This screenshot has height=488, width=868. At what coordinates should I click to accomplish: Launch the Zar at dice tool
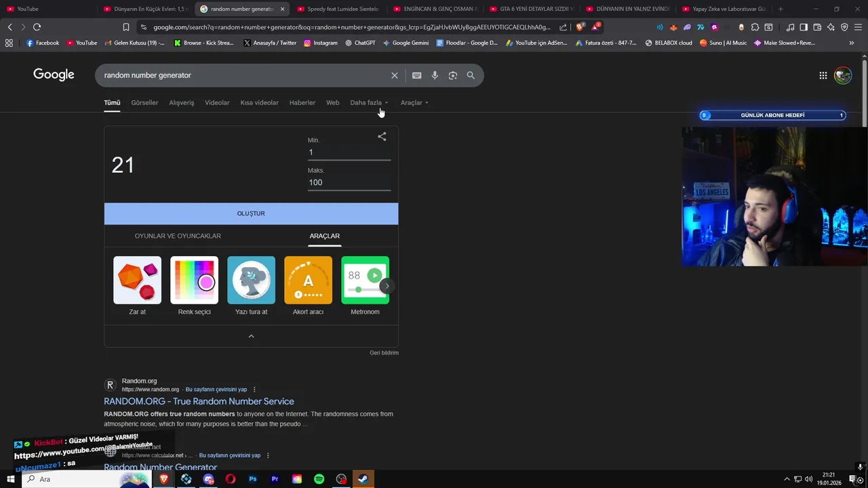(x=137, y=286)
